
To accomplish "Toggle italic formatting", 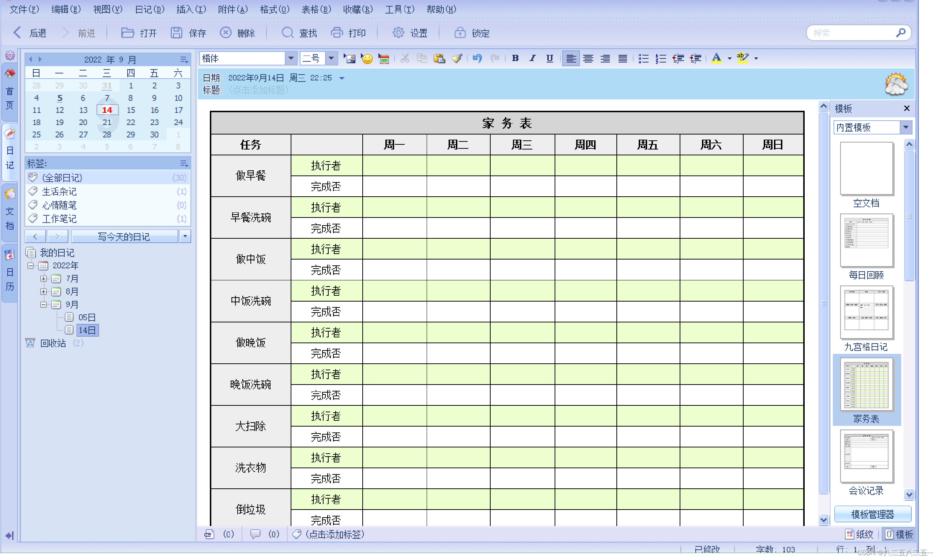I will pyautogui.click(x=532, y=58).
